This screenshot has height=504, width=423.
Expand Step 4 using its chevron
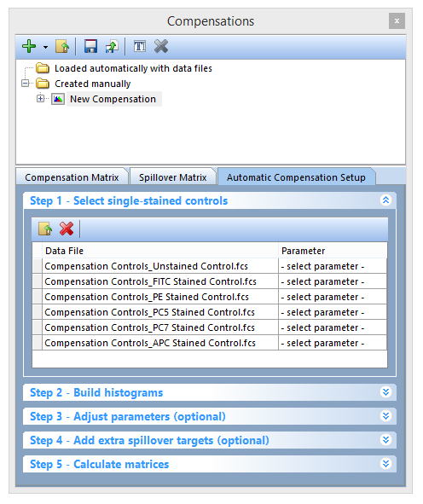point(385,440)
